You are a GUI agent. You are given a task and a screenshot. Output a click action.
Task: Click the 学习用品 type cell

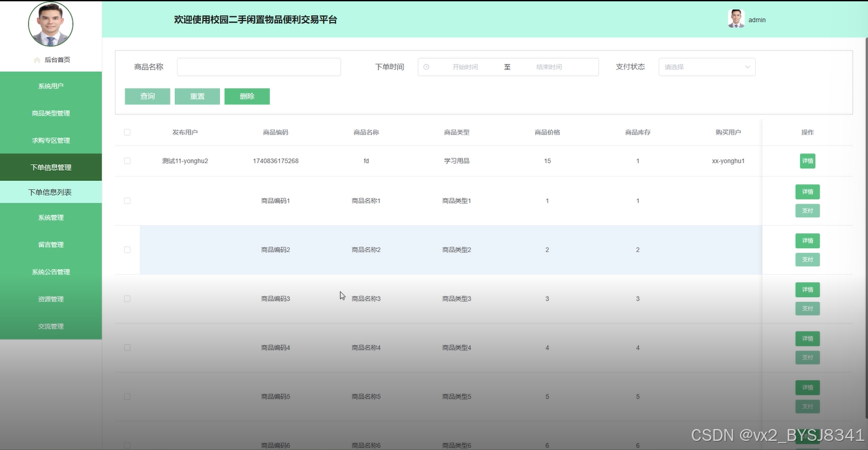click(x=457, y=161)
